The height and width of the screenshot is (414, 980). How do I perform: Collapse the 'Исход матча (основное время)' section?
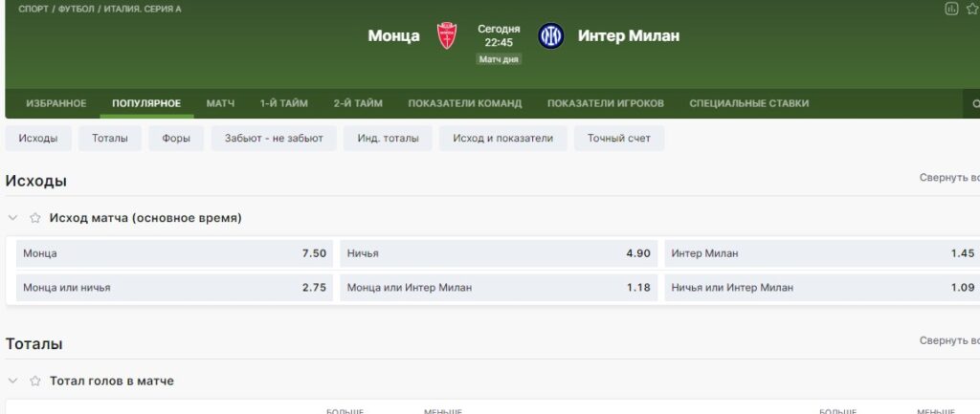(x=12, y=218)
